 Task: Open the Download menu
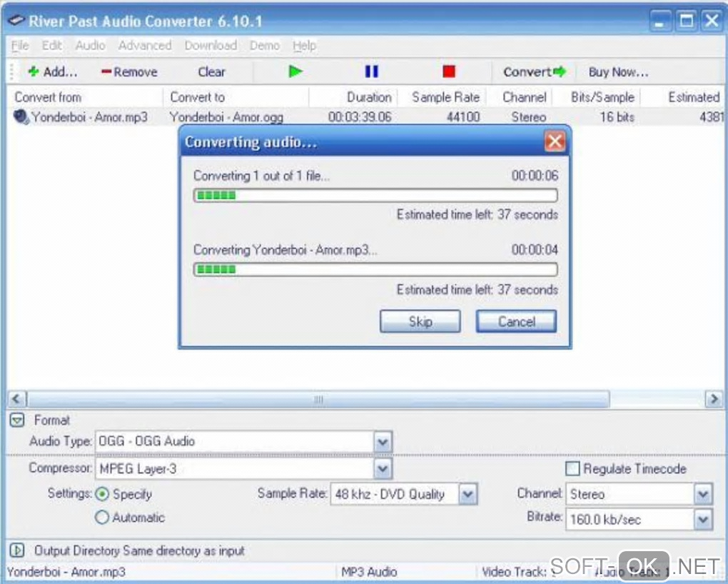click(x=211, y=46)
